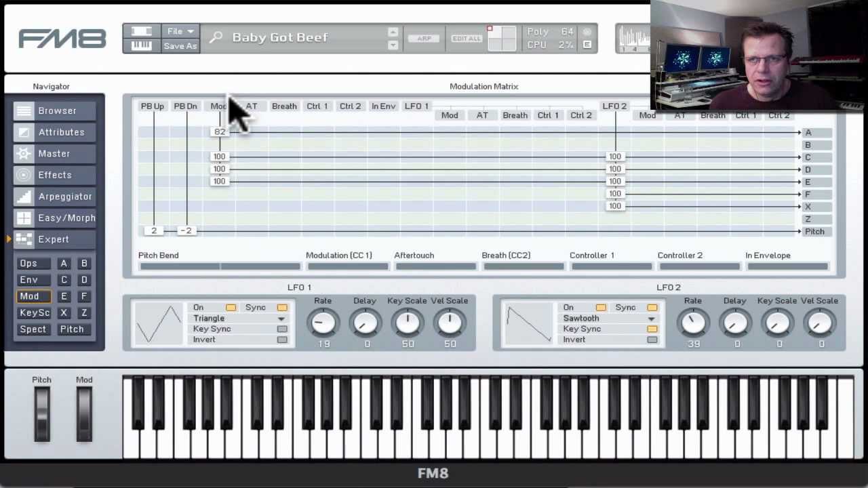The width and height of the screenshot is (868, 488).
Task: Toggle LFO 1 Sync switch
Action: click(282, 308)
